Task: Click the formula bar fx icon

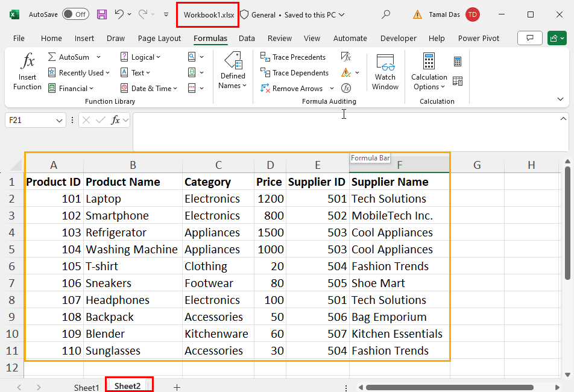Action: click(x=115, y=120)
